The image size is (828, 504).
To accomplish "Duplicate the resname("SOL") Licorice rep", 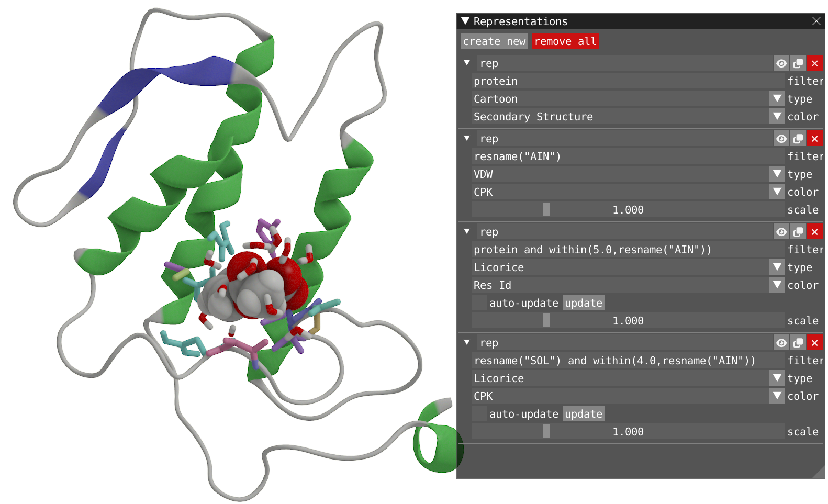I will (798, 343).
